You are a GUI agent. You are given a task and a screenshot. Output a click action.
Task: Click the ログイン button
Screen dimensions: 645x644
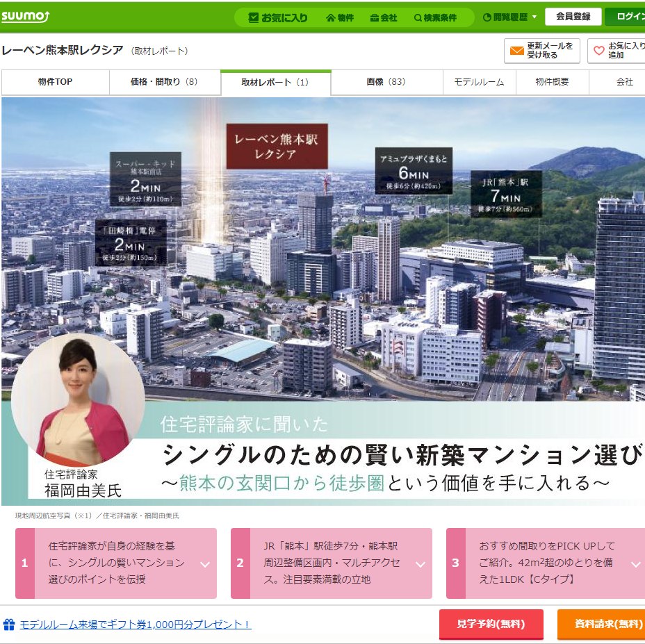[626, 17]
